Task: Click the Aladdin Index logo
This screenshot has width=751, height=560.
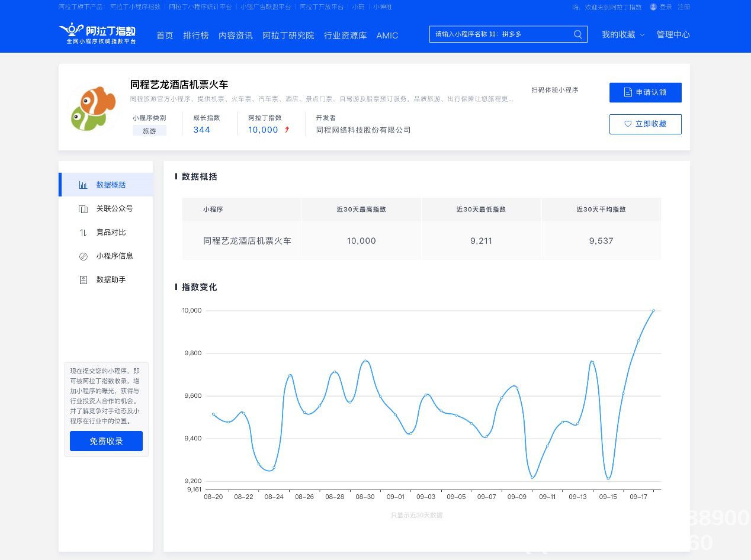Action: pos(98,34)
